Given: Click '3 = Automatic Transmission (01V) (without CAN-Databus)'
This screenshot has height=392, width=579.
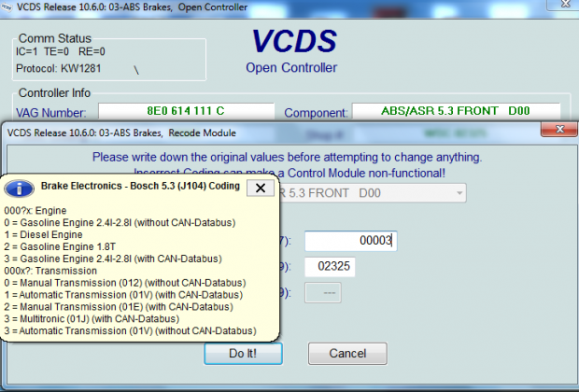Looking at the screenshot, I should click(x=130, y=330).
